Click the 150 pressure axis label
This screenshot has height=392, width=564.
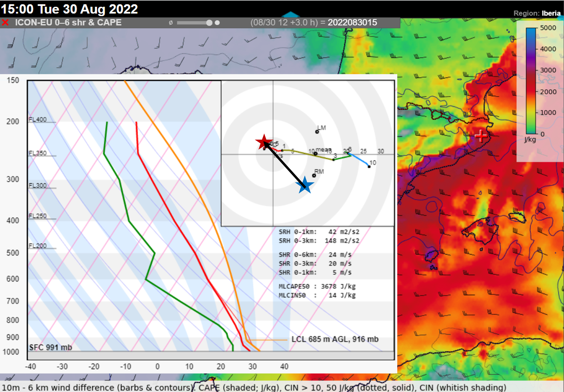tap(13, 80)
